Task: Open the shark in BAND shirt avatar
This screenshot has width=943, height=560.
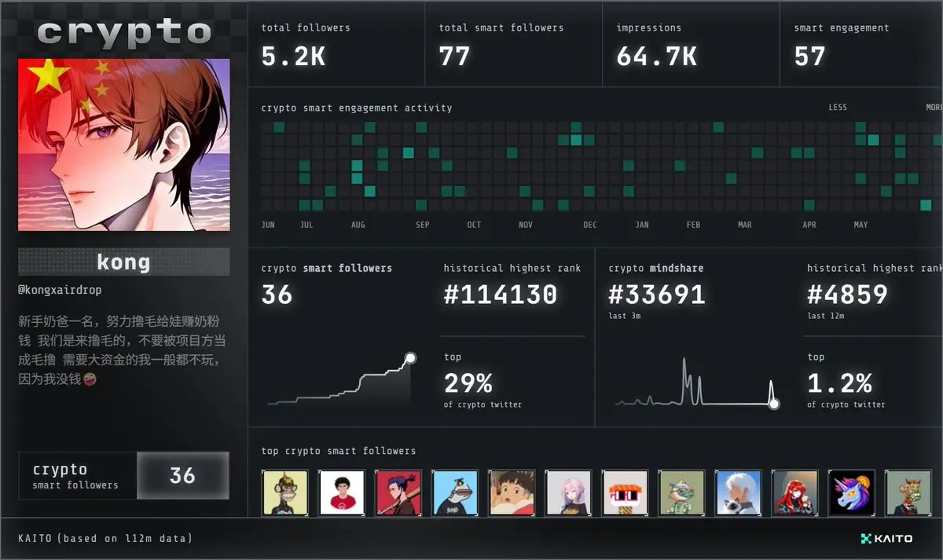Action: click(455, 492)
